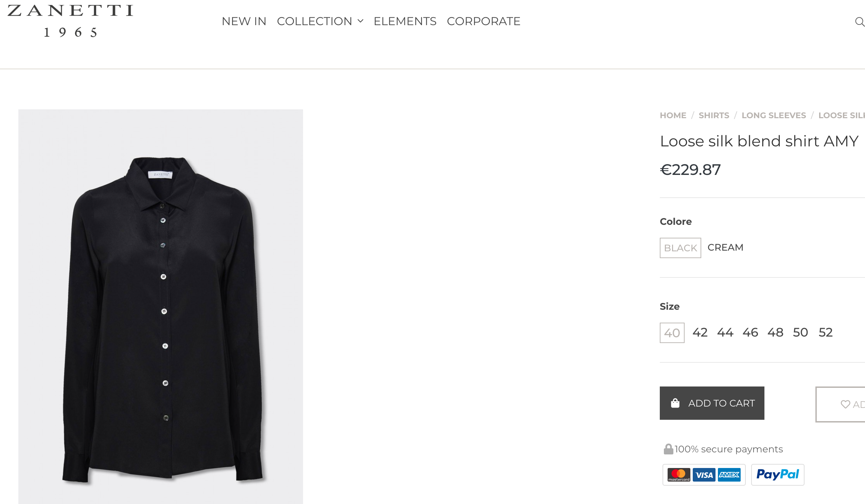
Task: Select the CREAM color option
Action: (725, 247)
